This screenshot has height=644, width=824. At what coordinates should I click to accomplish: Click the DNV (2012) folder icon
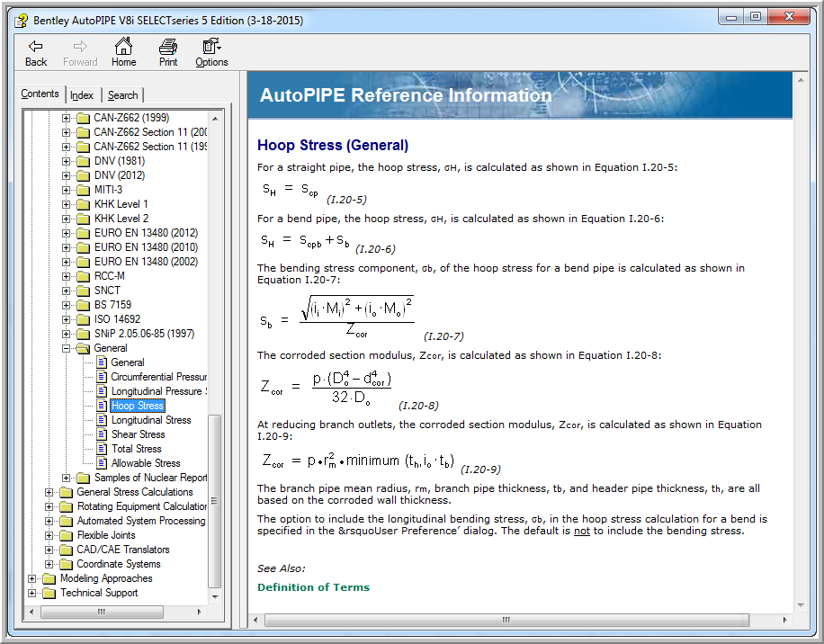pos(83,175)
